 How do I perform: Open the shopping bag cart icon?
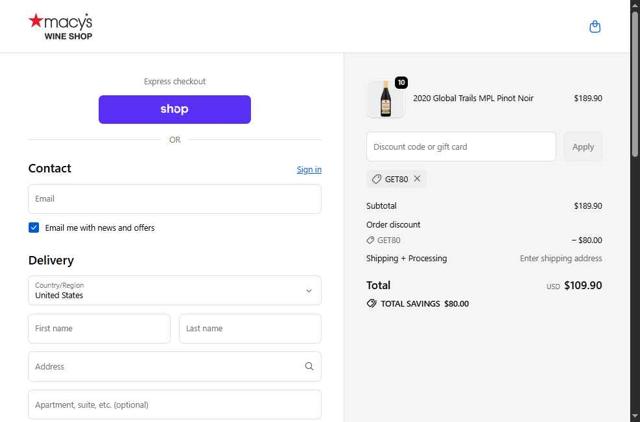(x=595, y=27)
